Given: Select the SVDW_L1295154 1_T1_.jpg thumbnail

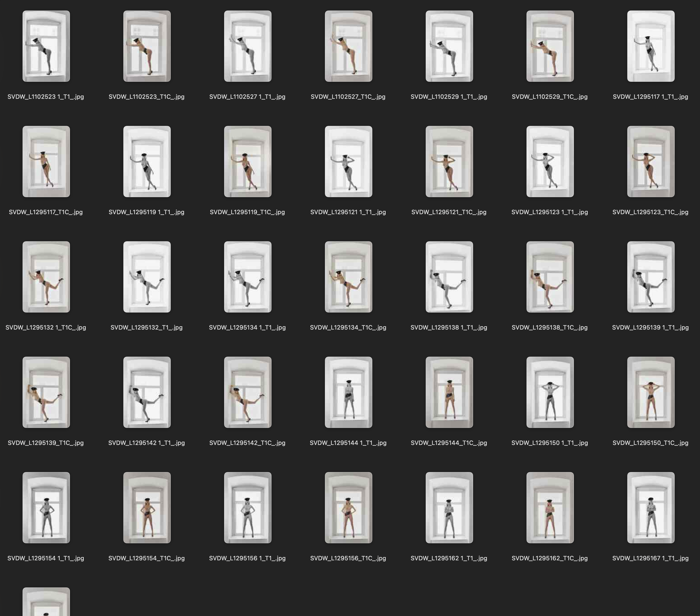Looking at the screenshot, I should click(46, 507).
